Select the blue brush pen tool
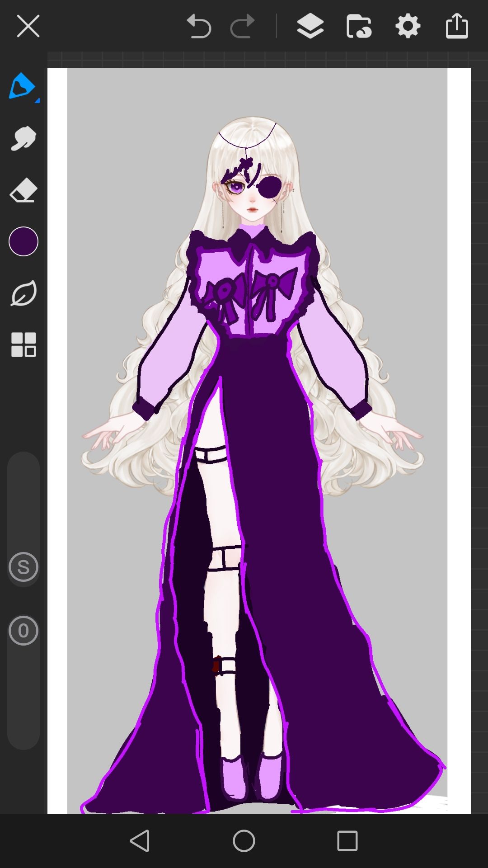The image size is (488, 868). [21, 85]
